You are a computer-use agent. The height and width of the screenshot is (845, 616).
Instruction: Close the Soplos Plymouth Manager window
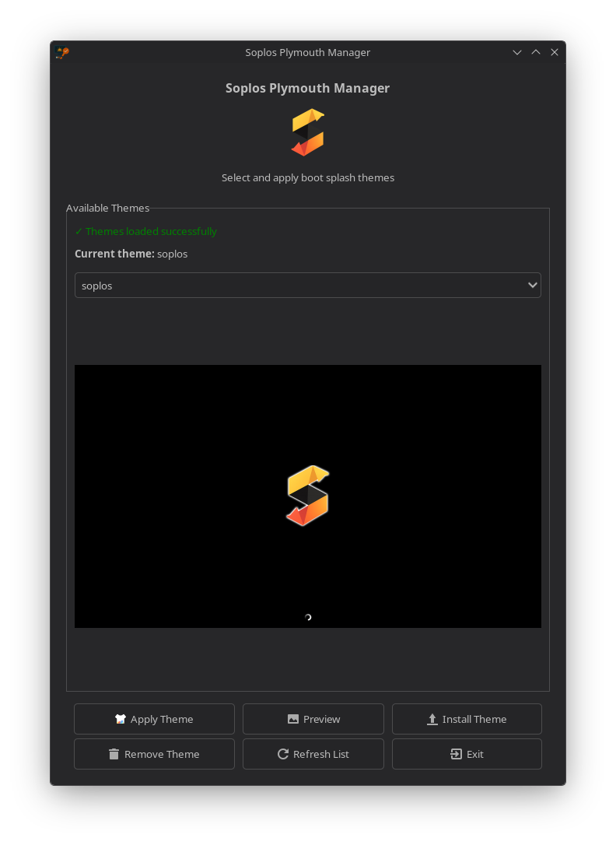coord(555,52)
